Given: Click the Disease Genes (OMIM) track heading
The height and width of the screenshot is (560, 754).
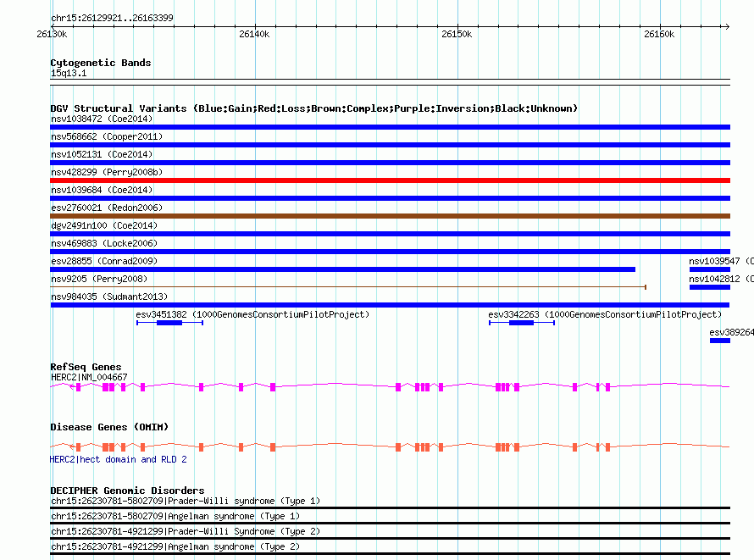Looking at the screenshot, I should coord(109,427).
